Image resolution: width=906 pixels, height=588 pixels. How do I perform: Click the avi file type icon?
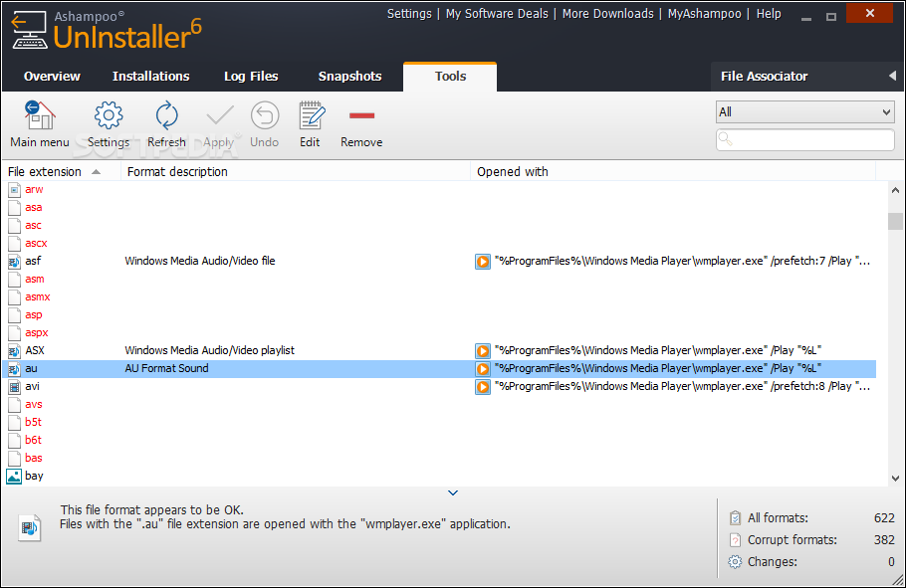click(x=15, y=387)
